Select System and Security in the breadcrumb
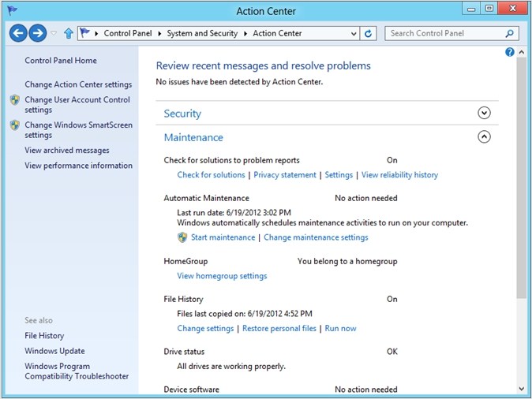Viewport: 532px width, 399px height. [202, 33]
